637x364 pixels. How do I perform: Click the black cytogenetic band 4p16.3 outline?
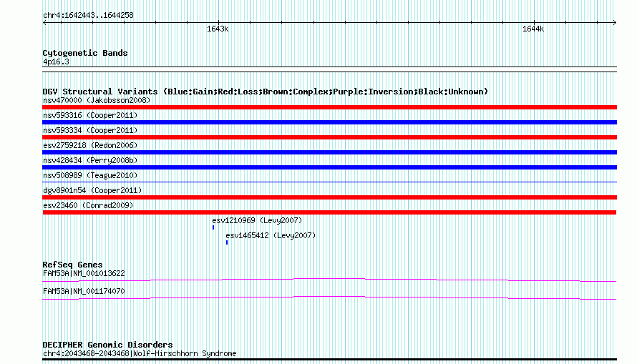pos(329,69)
